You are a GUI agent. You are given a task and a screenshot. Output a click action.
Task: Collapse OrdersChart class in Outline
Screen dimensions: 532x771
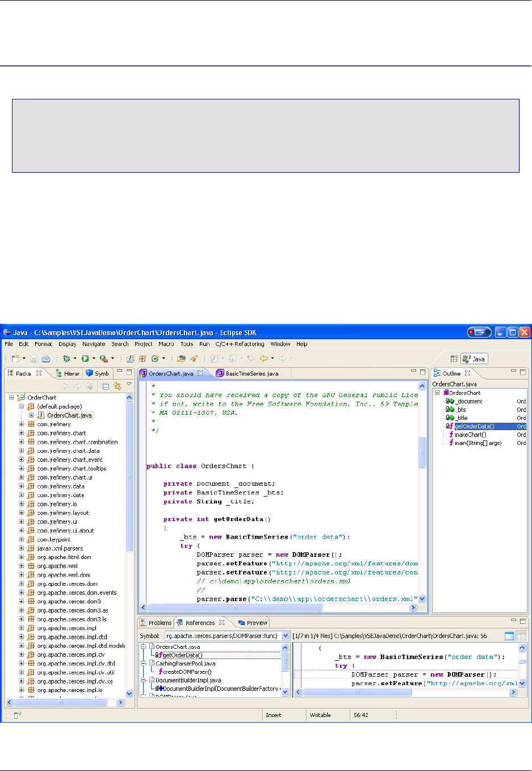pos(437,393)
